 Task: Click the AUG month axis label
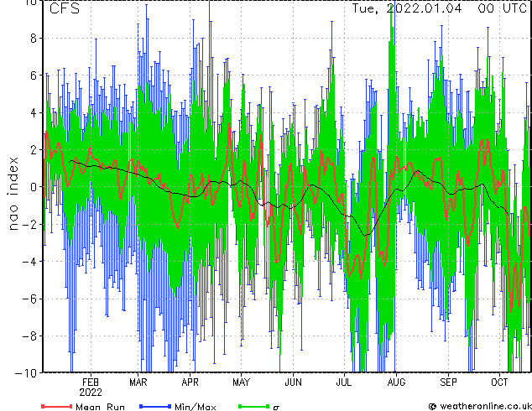pos(396,382)
